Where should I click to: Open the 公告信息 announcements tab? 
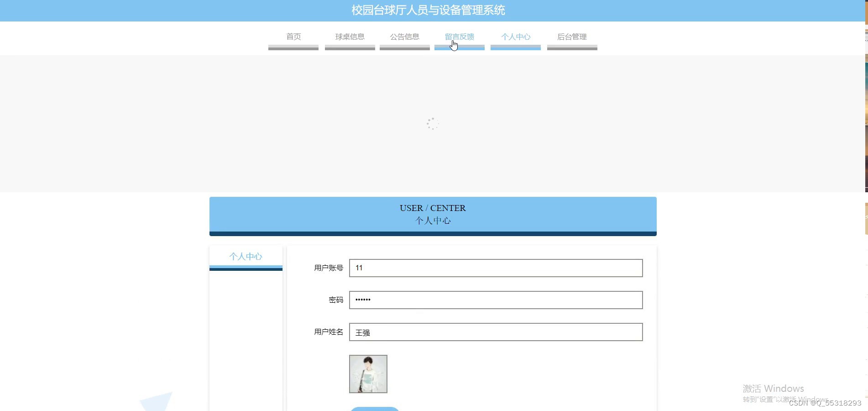[x=404, y=37]
